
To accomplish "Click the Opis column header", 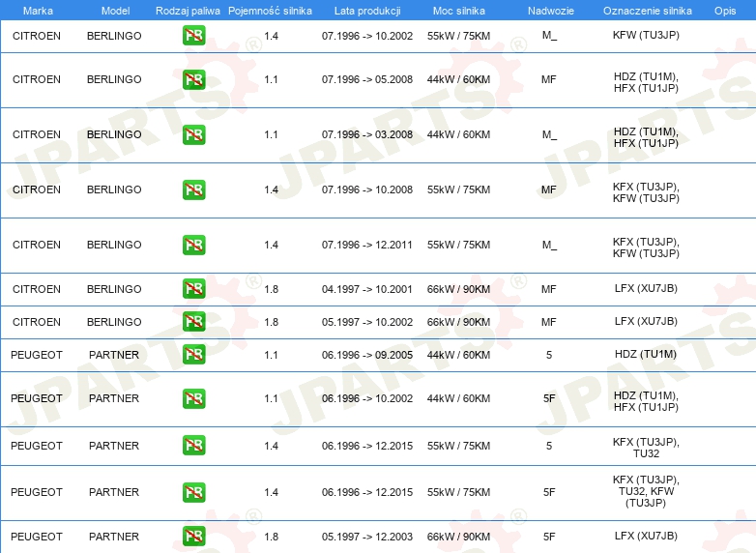I will (x=725, y=11).
